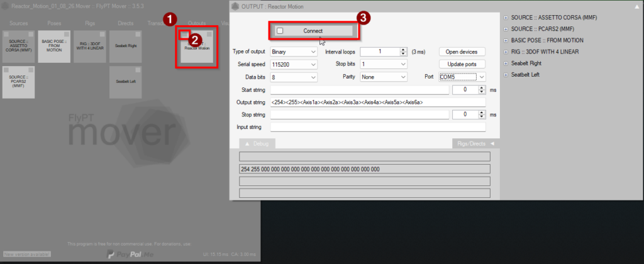Click into the Input string field
The width and height of the screenshot is (644, 264).
click(x=378, y=127)
